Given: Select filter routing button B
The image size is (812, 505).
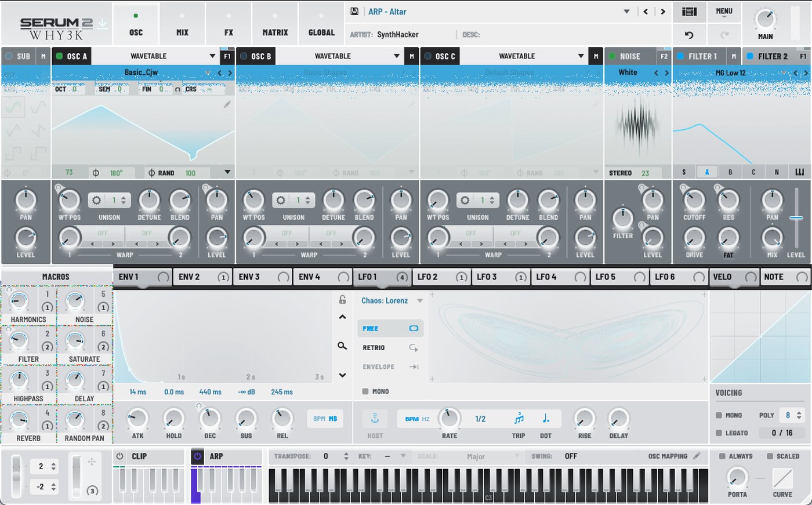Looking at the screenshot, I should [730, 172].
